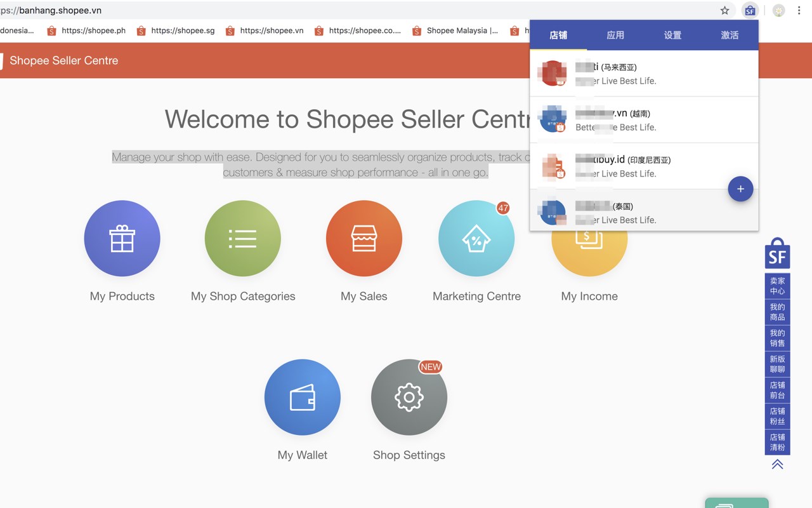Click the SF extension icon in browser toolbar
The image size is (812, 508).
coord(750,10)
